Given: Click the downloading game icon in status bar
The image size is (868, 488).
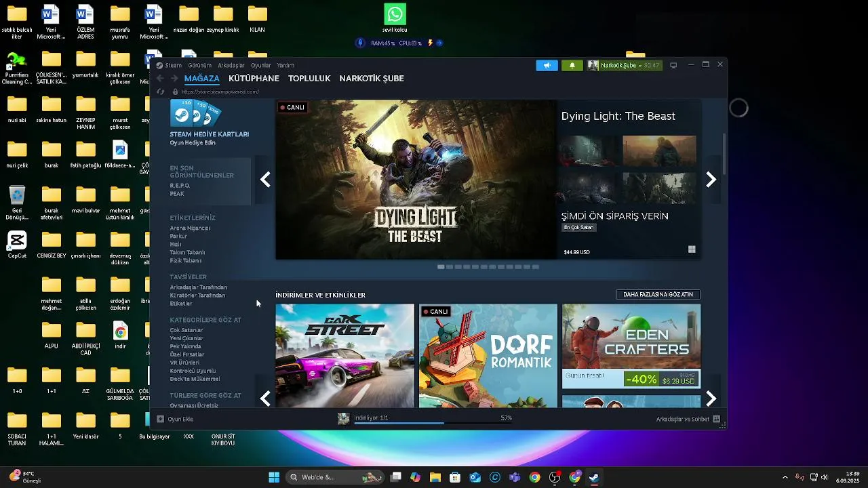Looking at the screenshot, I should click(x=344, y=419).
